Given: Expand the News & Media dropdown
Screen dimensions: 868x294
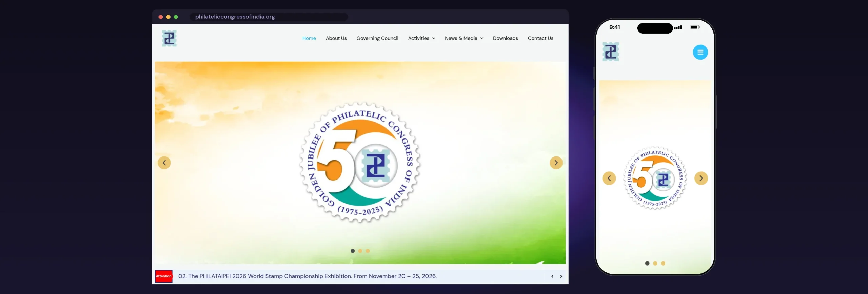Looking at the screenshot, I should (x=464, y=38).
